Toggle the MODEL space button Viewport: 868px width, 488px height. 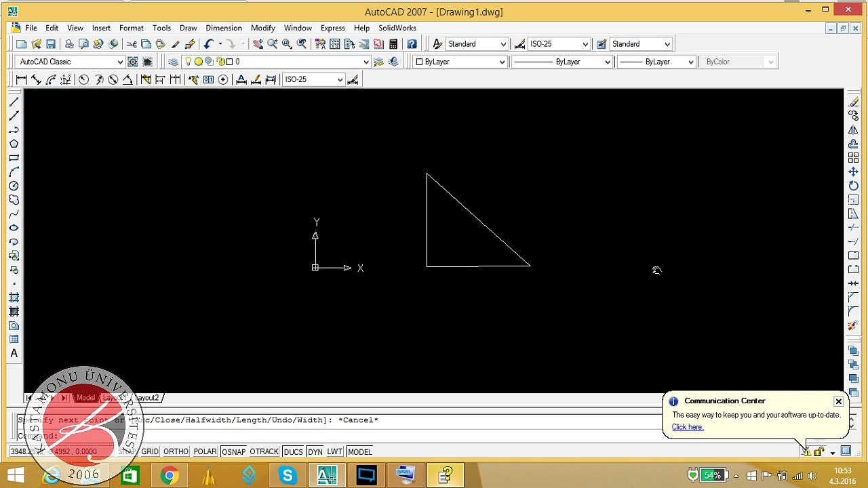tap(359, 451)
